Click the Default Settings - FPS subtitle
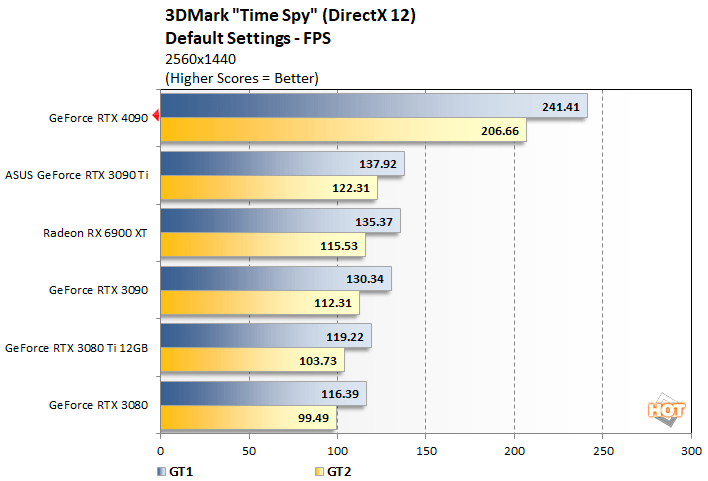The height and width of the screenshot is (481, 708). click(x=248, y=38)
